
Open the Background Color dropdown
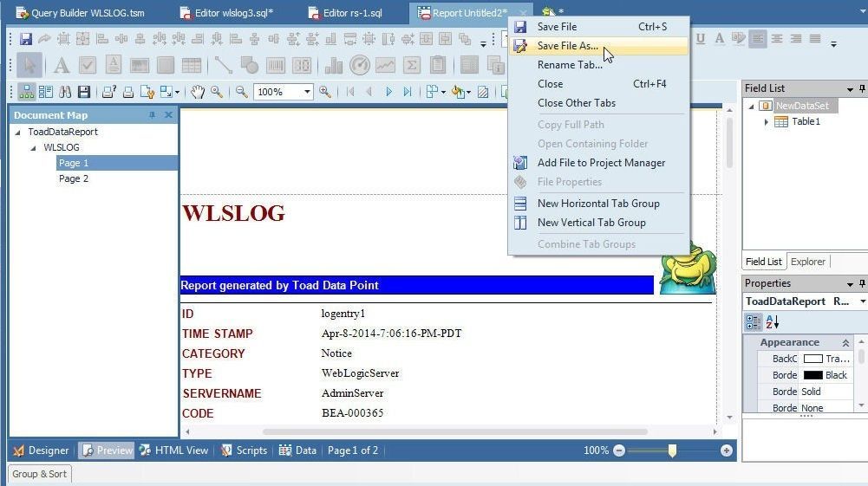(x=468, y=93)
